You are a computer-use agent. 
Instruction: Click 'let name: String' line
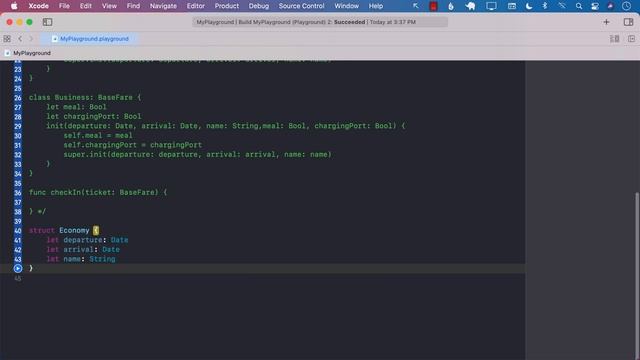(80, 259)
